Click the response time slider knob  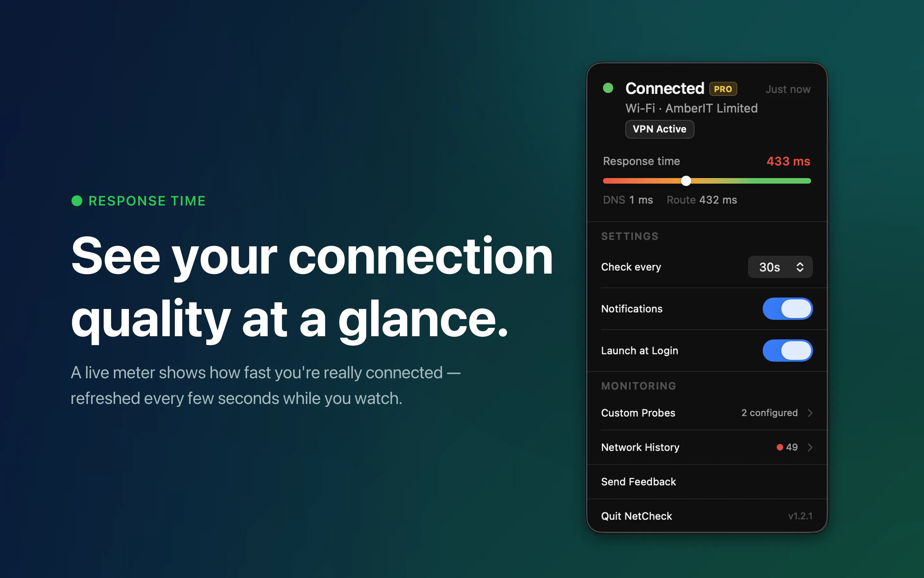[686, 181]
